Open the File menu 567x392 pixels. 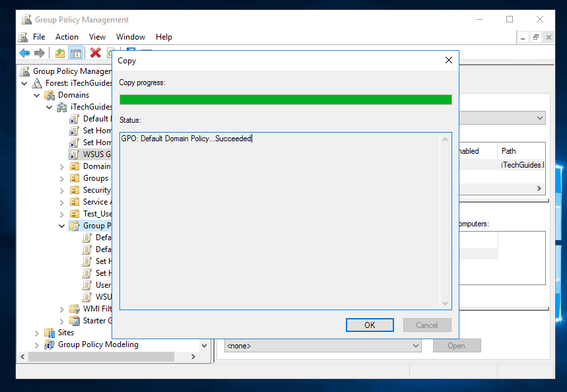coord(39,37)
